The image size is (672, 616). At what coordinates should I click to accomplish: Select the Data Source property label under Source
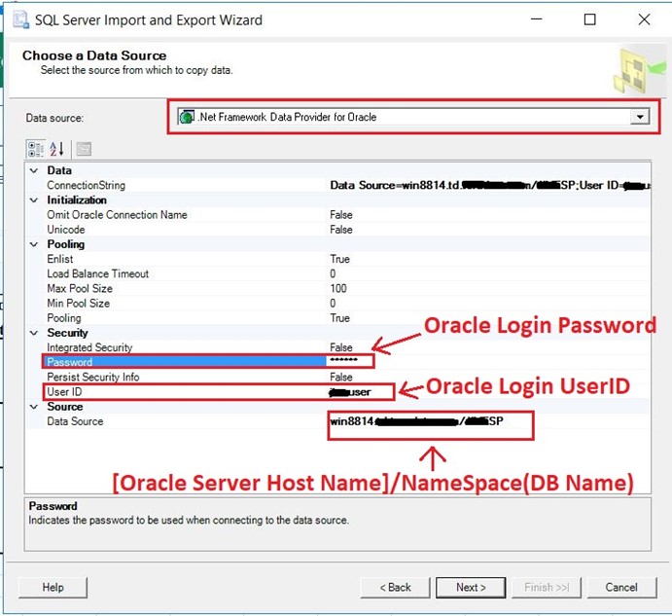coord(75,421)
